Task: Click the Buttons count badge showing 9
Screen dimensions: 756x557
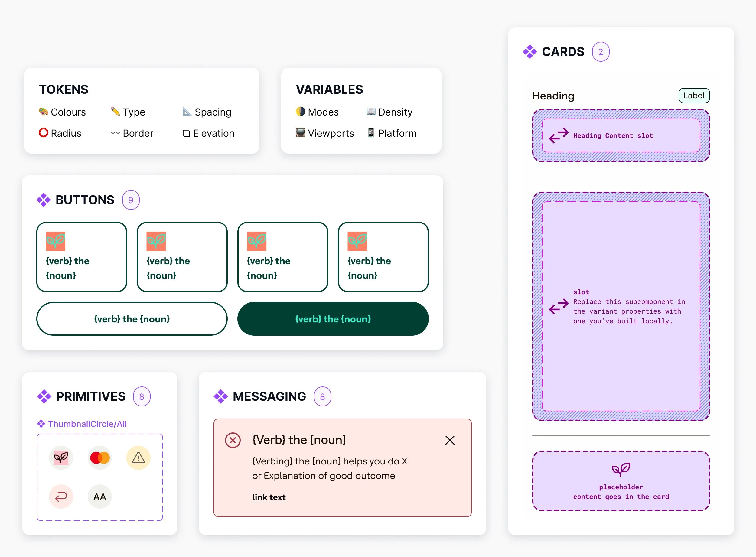Action: pos(131,200)
